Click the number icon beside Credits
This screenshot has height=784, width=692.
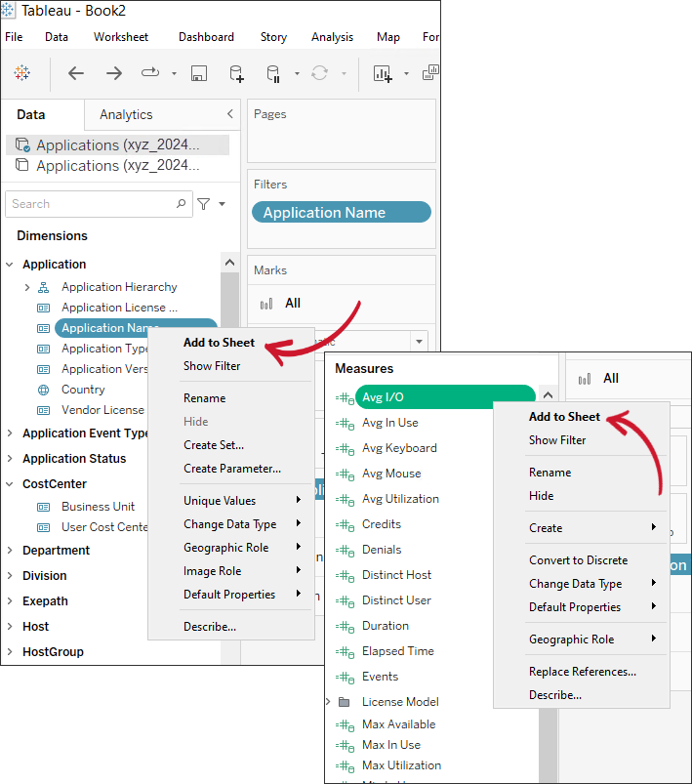pos(345,525)
